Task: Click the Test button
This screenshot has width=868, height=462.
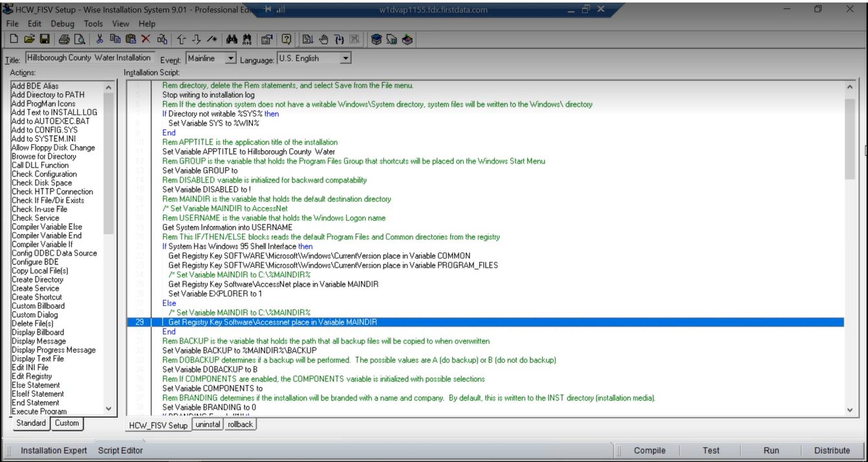Action: tap(711, 450)
